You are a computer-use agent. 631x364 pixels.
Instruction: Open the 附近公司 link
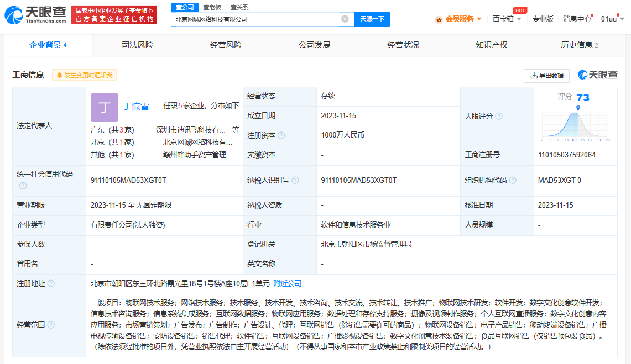point(288,283)
